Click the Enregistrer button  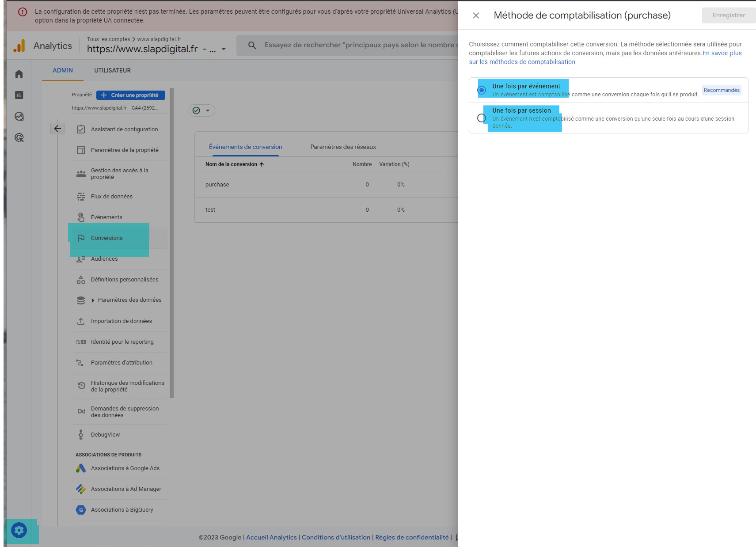(x=728, y=15)
